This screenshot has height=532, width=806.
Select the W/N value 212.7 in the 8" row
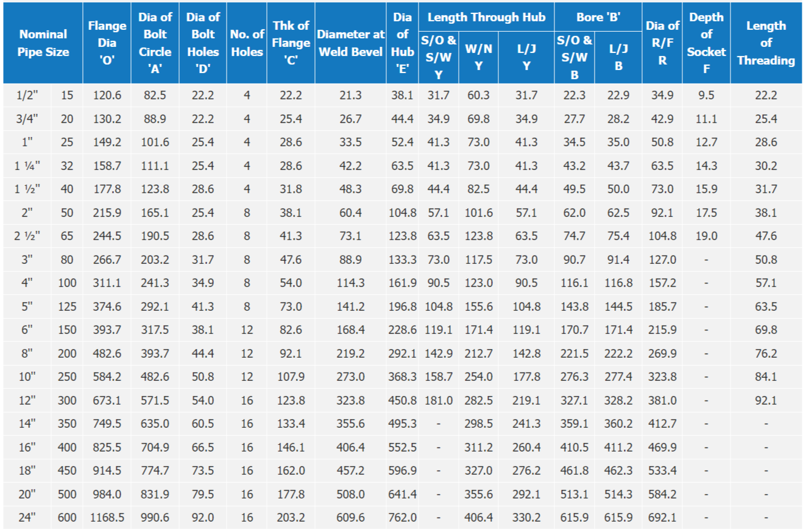pos(479,353)
